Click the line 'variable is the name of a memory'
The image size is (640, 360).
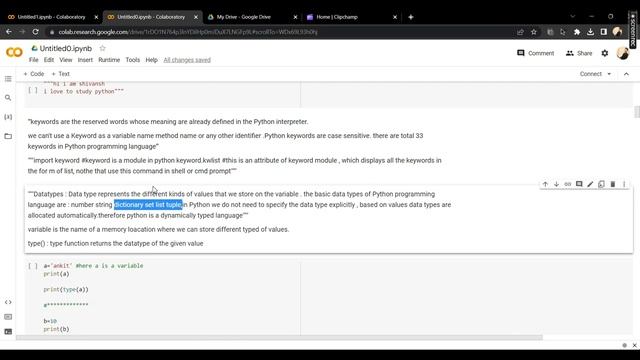point(158,230)
